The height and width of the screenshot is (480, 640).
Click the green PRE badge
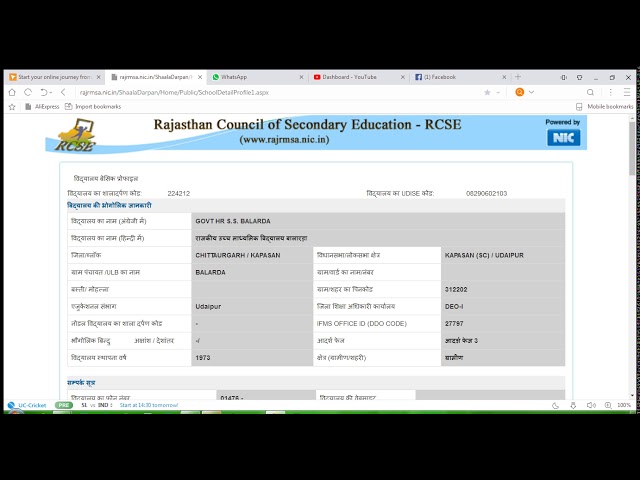click(x=64, y=405)
